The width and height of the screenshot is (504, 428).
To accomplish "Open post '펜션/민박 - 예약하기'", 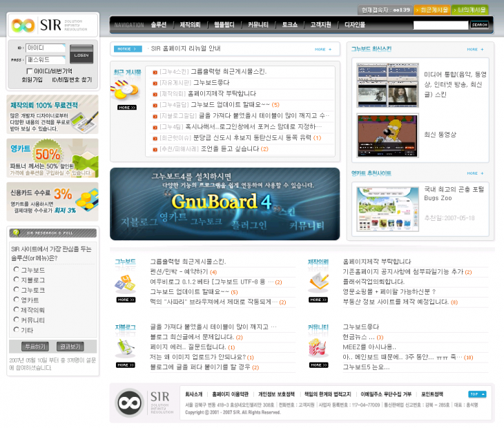I will click(x=179, y=272).
